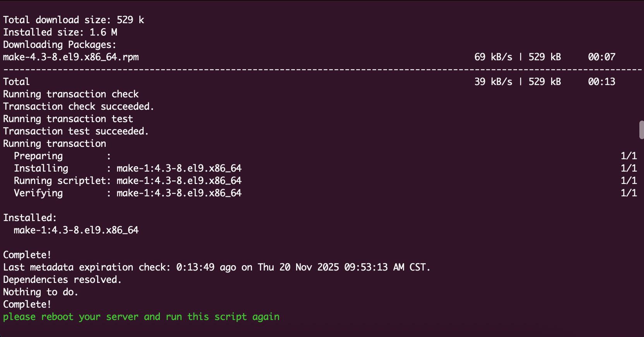The image size is (644, 337).
Task: Click 'Installed size: 1.6 M' text
Action: click(x=60, y=32)
